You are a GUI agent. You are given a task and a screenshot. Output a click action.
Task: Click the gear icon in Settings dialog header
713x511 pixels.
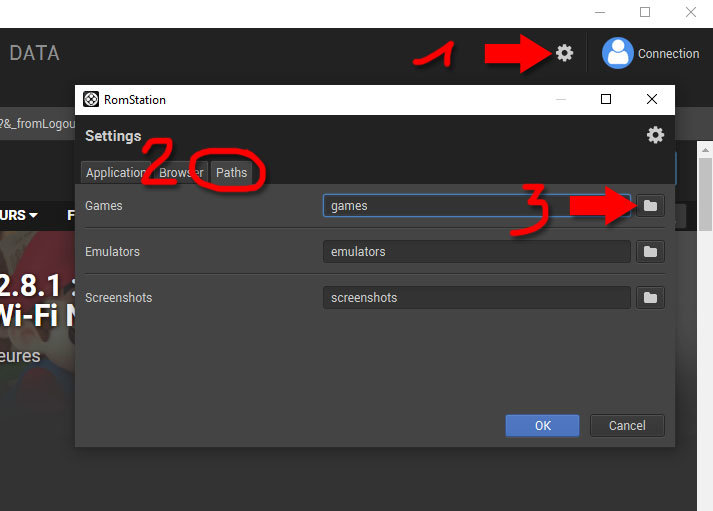655,135
